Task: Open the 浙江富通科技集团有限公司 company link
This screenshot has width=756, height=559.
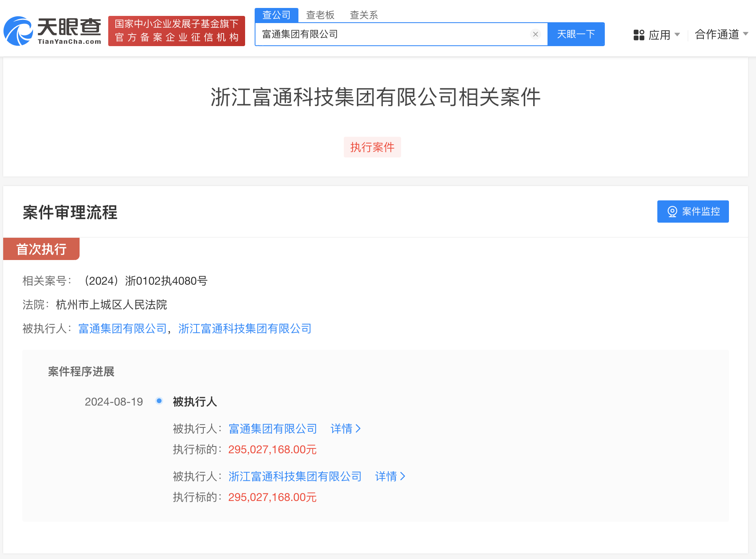Action: pyautogui.click(x=245, y=329)
